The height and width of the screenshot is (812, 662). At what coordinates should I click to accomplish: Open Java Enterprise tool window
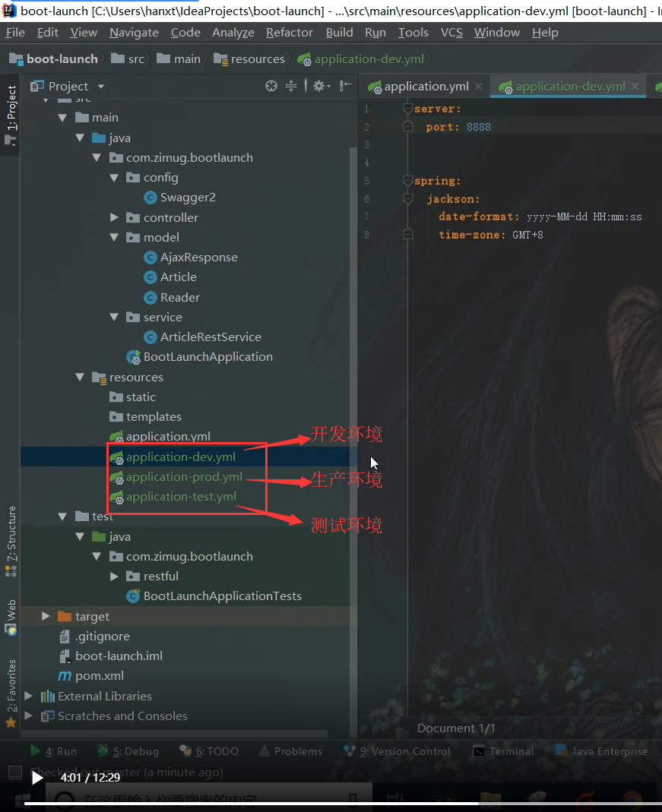tap(601, 751)
